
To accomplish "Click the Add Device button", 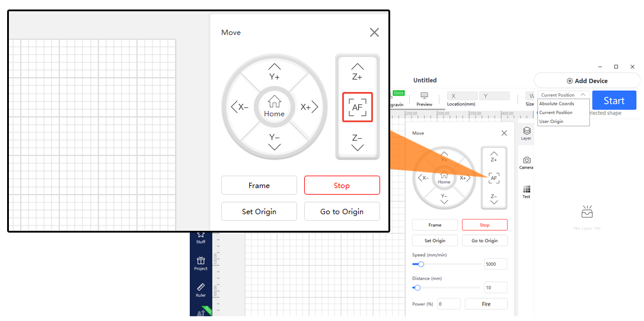I will click(587, 81).
